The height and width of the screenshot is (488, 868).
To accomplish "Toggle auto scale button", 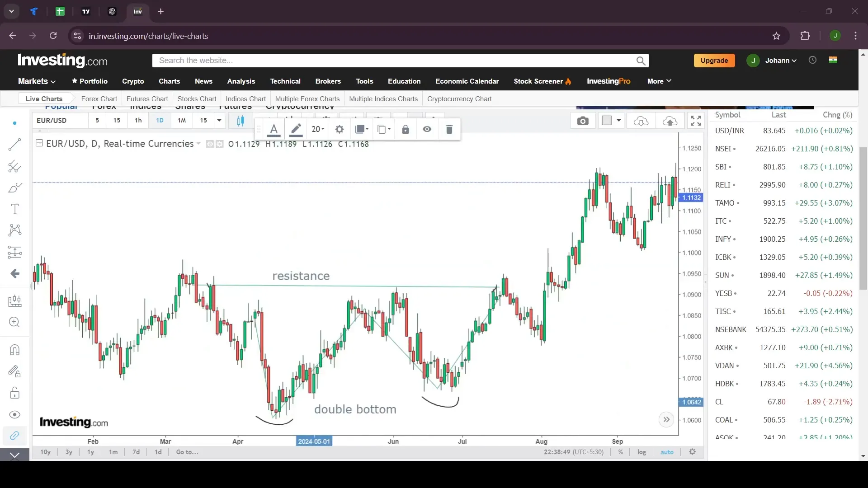I will click(x=667, y=452).
